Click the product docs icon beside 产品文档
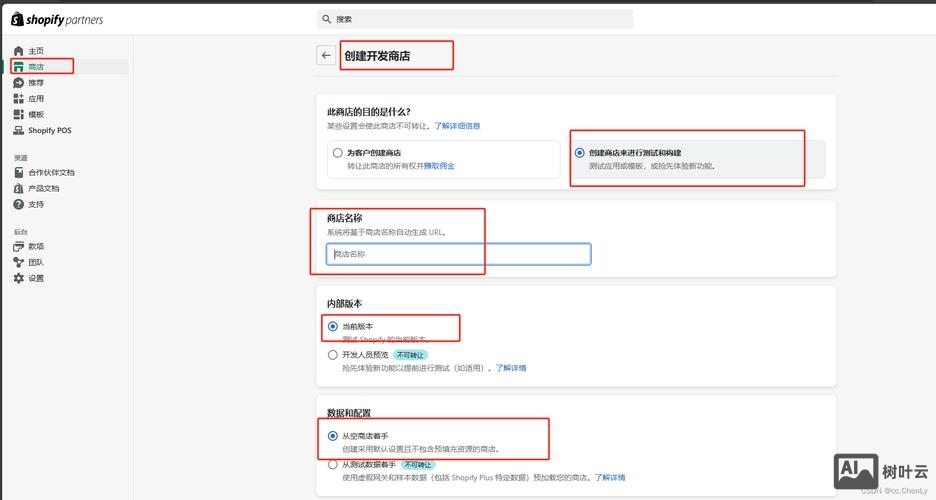The height and width of the screenshot is (500, 936). [x=19, y=188]
